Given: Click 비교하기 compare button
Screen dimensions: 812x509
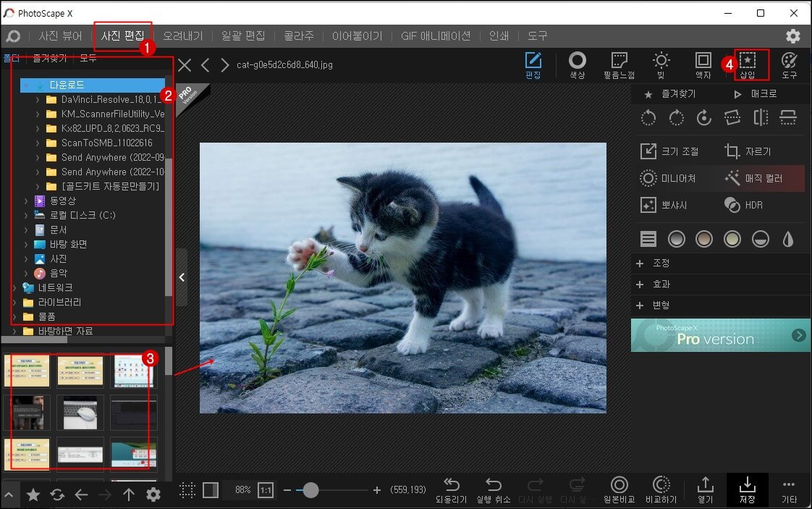Looking at the screenshot, I should coord(661,490).
